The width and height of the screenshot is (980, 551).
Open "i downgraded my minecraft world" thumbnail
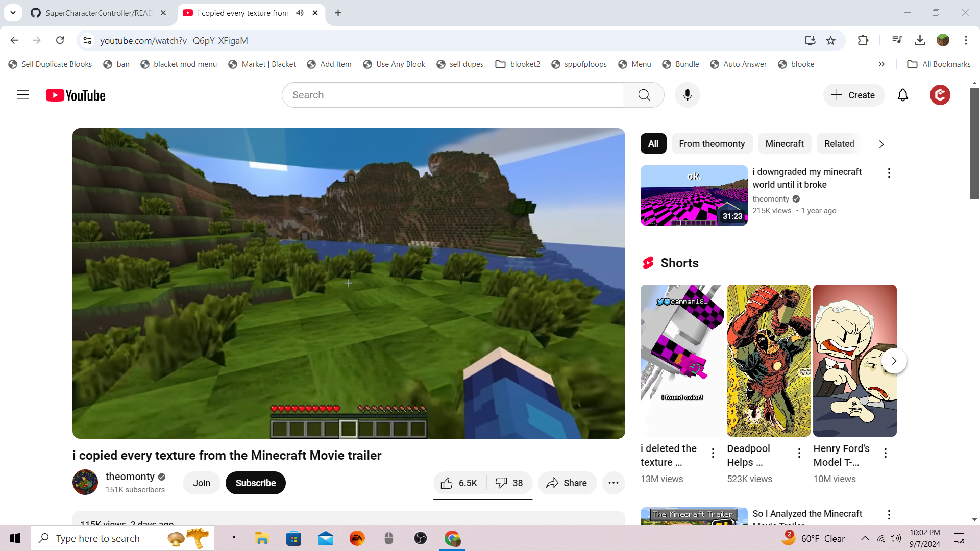[694, 195]
